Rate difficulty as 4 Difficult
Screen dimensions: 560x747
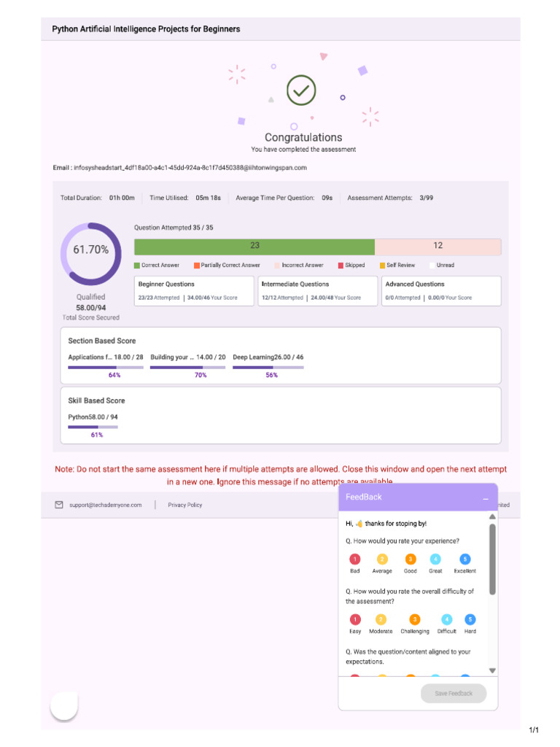pos(447,619)
